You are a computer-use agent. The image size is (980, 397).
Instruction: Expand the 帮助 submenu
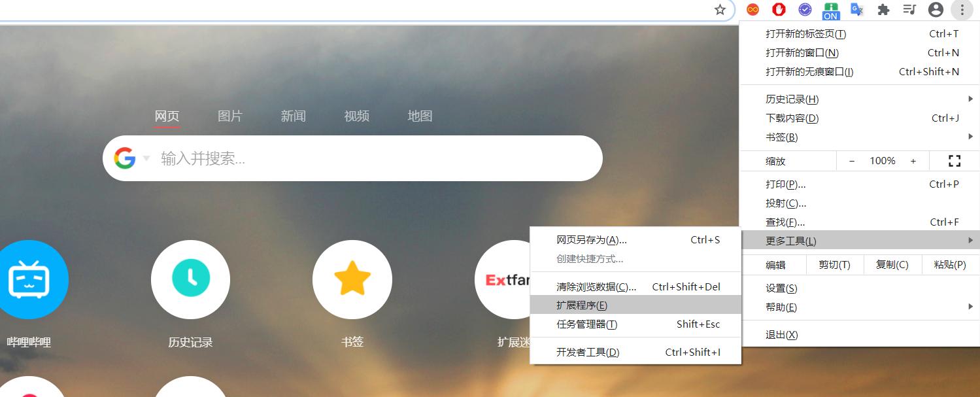coord(860,307)
